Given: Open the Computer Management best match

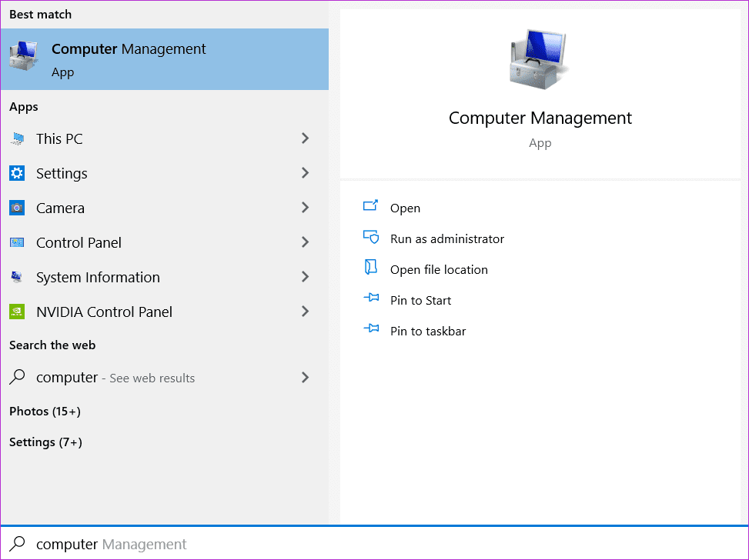Looking at the screenshot, I should 164,59.
